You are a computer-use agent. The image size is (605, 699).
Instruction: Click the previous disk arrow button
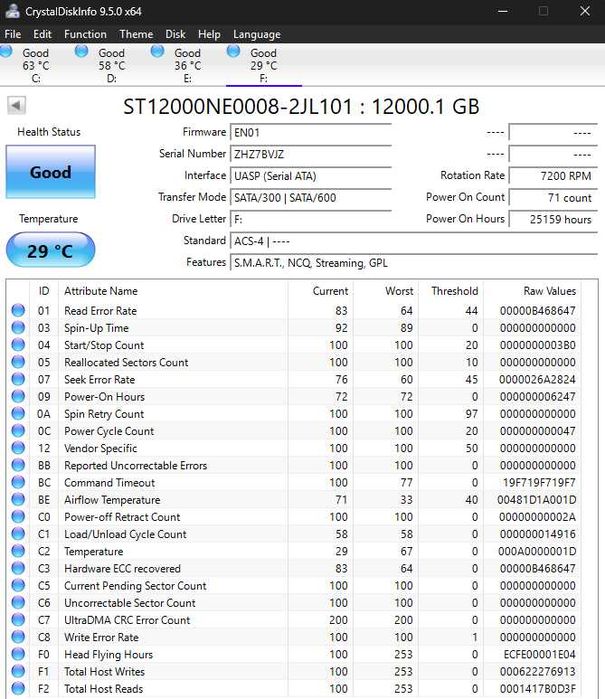tap(16, 106)
